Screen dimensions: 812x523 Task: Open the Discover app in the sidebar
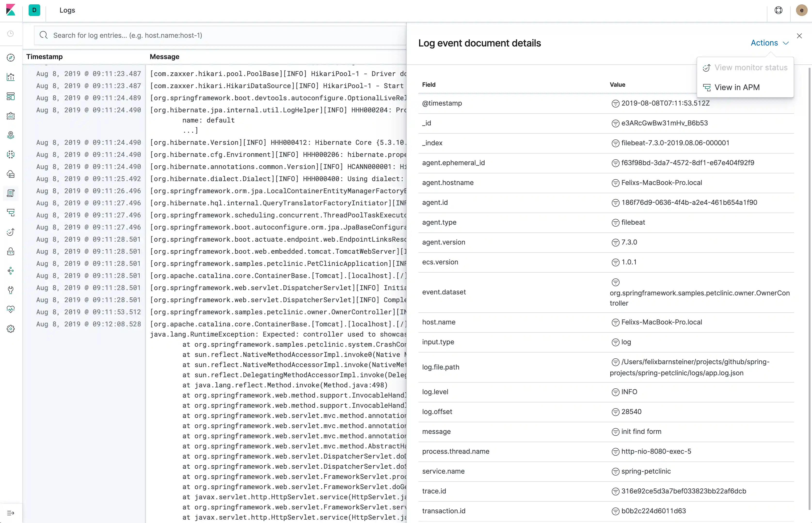(x=10, y=57)
